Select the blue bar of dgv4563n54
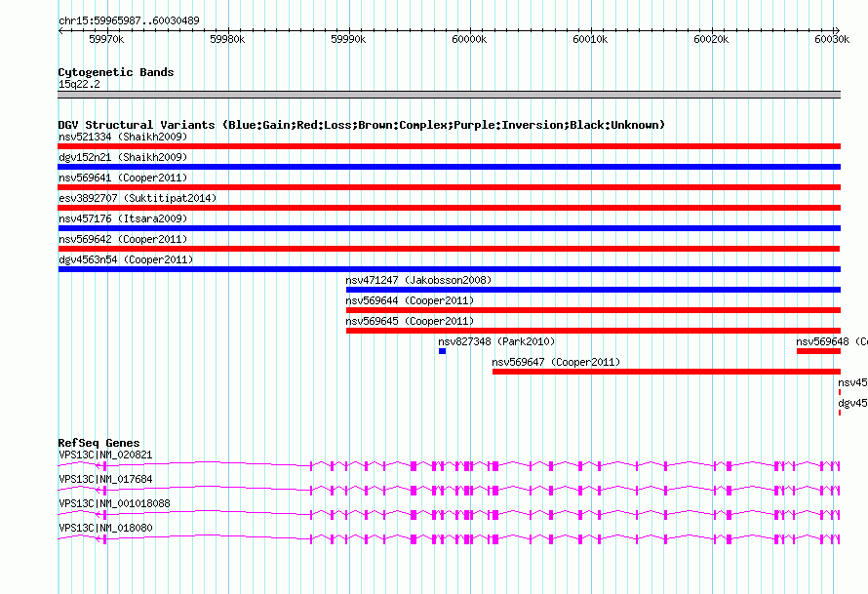Screen dimensions: 868x594 (x=449, y=269)
